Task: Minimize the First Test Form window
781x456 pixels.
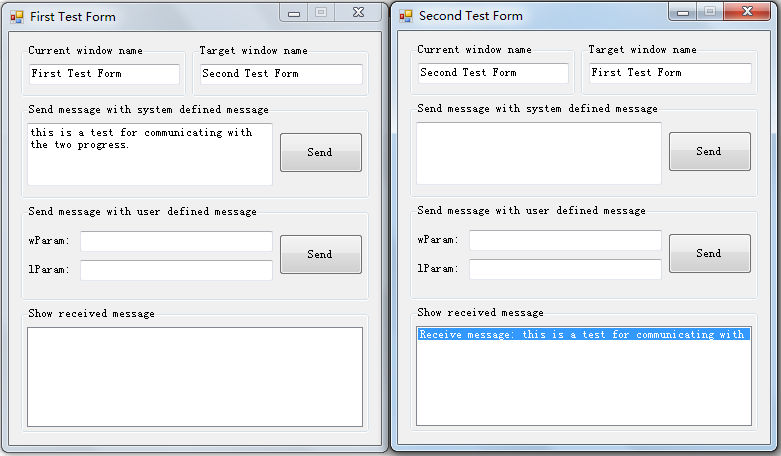Action: click(294, 12)
